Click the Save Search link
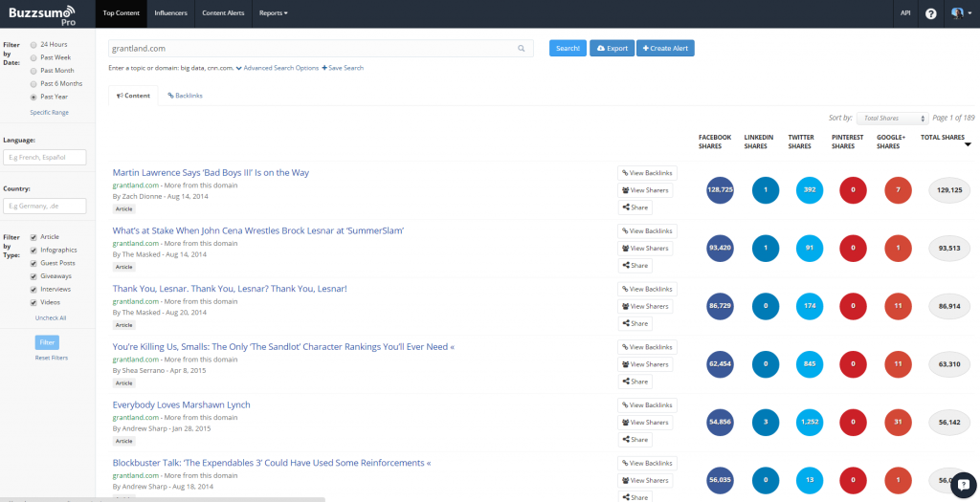 point(343,68)
